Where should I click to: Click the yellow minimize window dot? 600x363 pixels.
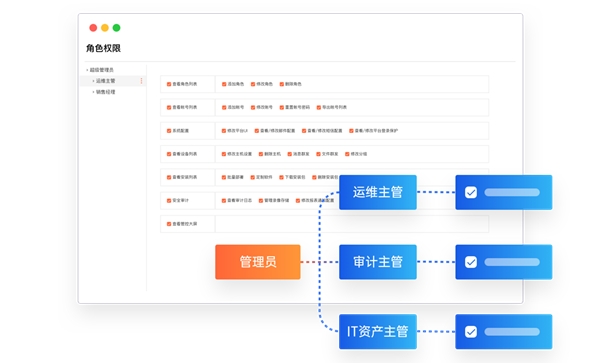pos(105,28)
